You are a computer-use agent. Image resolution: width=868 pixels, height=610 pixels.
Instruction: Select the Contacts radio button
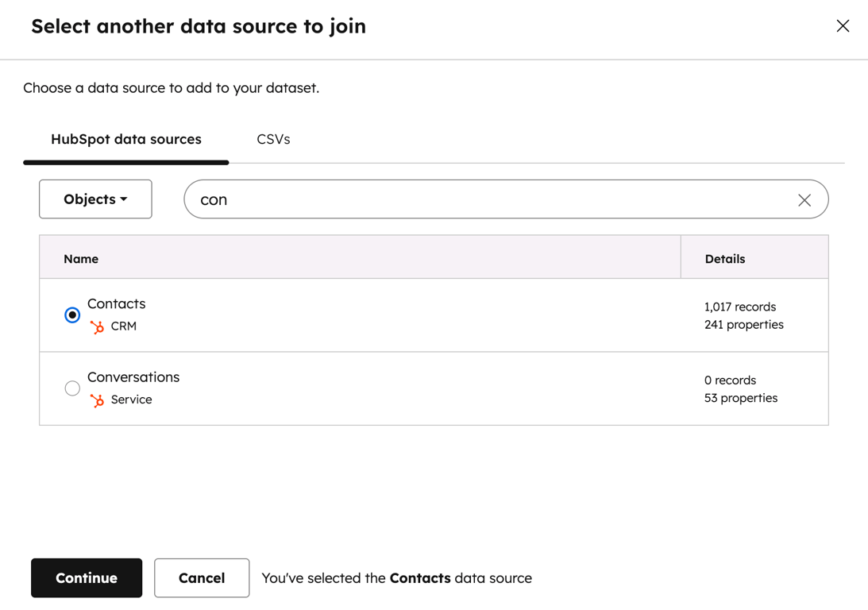point(72,315)
